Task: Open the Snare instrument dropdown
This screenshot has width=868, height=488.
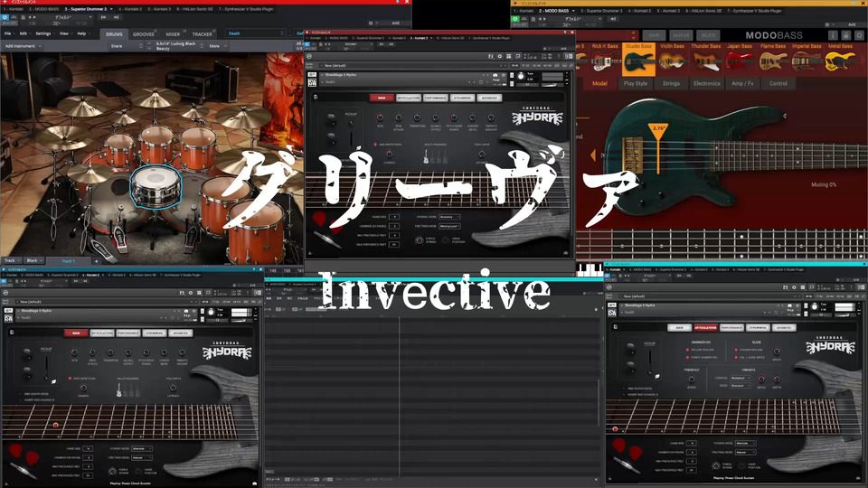Action: (x=127, y=46)
